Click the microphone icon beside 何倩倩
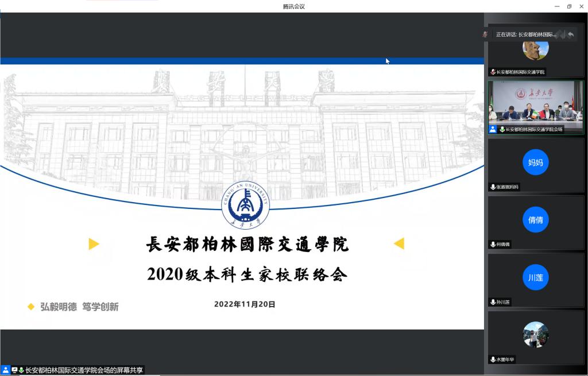The height and width of the screenshot is (376, 588). tap(493, 245)
